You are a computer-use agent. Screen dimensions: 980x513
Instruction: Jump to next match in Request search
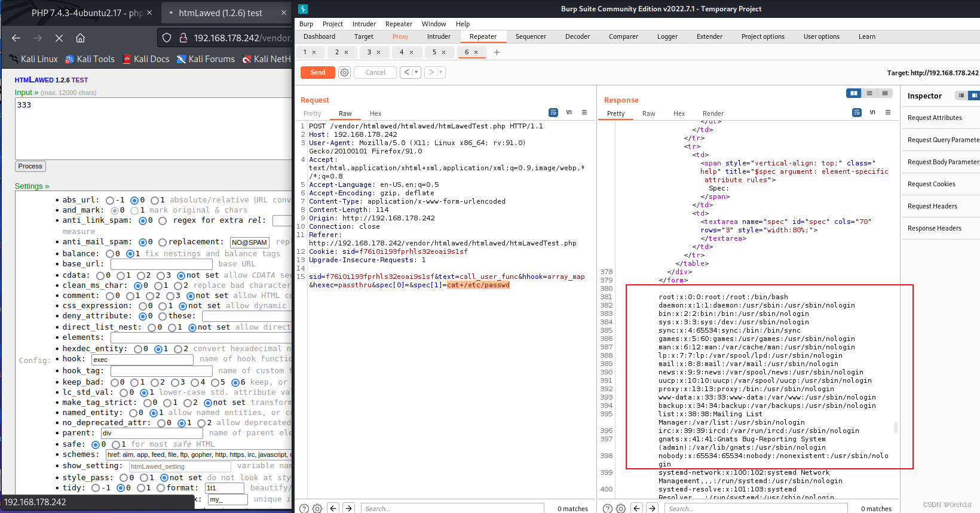point(349,508)
